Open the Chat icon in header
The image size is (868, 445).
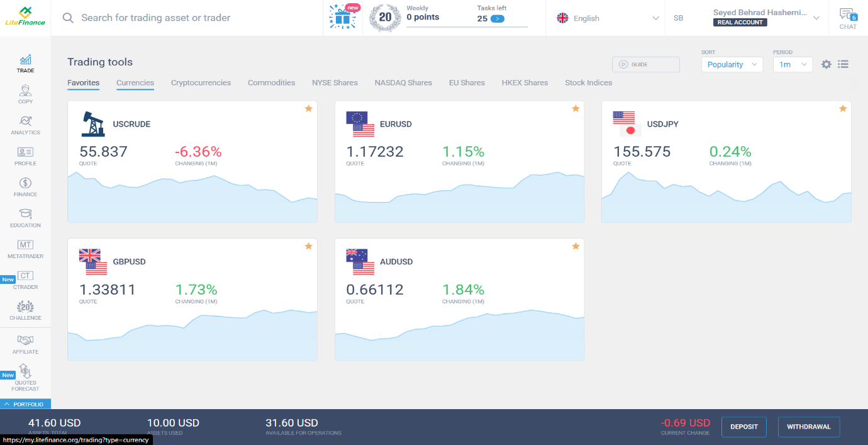coord(848,18)
